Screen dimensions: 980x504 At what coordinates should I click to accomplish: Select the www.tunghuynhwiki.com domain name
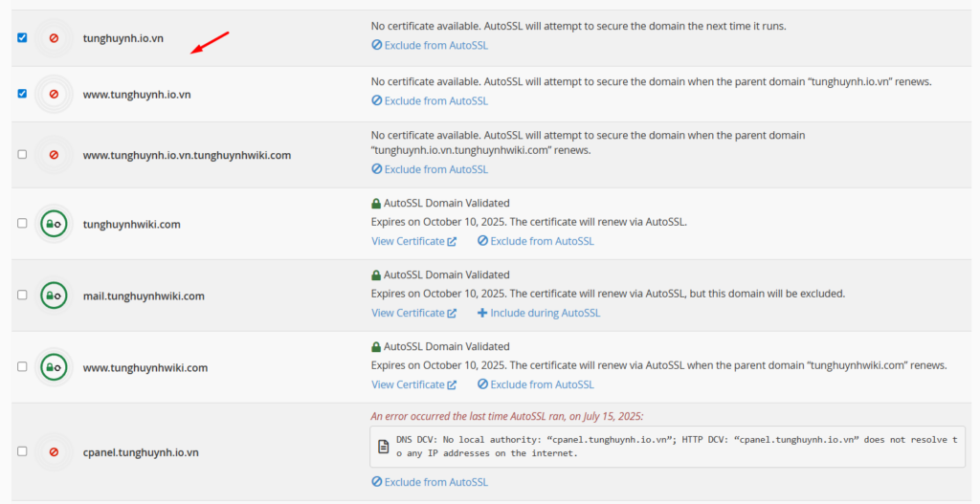coord(145,368)
